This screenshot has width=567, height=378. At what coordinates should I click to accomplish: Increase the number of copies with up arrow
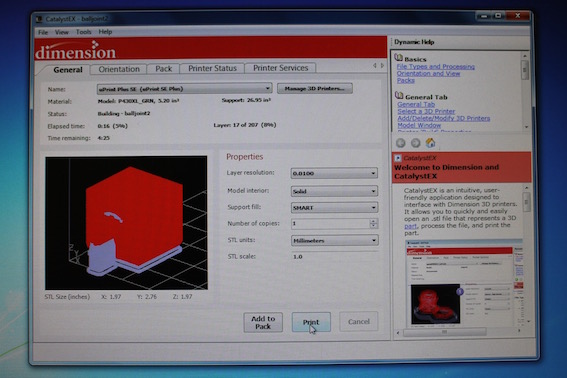[374, 221]
